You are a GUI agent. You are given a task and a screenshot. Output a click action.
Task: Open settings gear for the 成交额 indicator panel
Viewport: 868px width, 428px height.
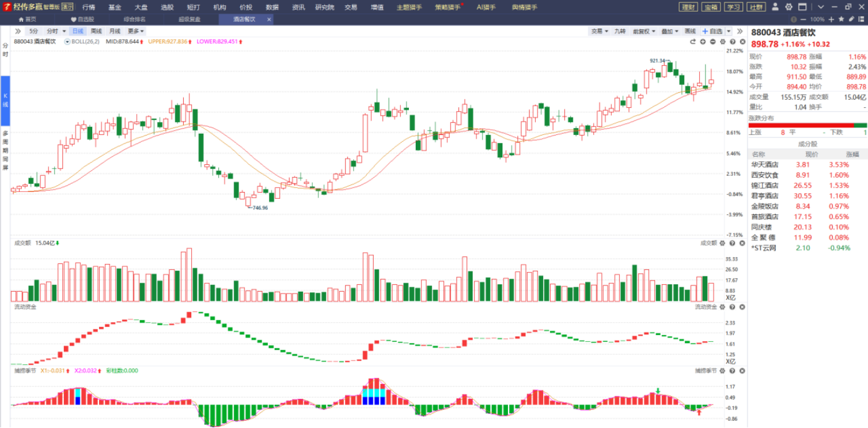721,243
